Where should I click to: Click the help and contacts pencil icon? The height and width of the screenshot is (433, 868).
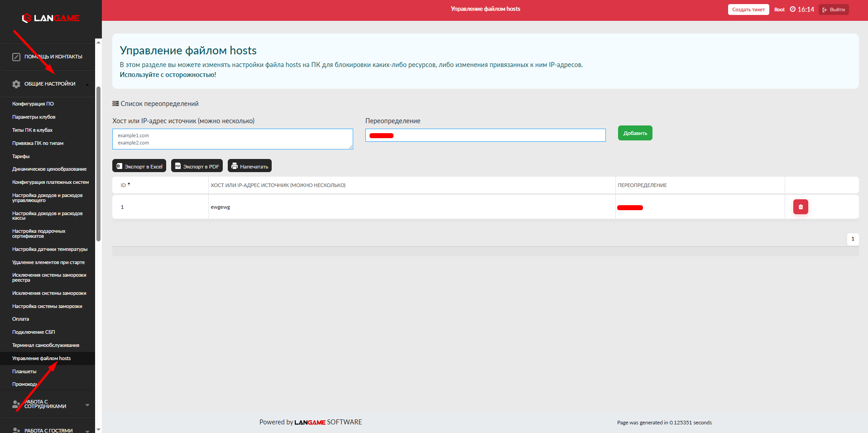16,57
